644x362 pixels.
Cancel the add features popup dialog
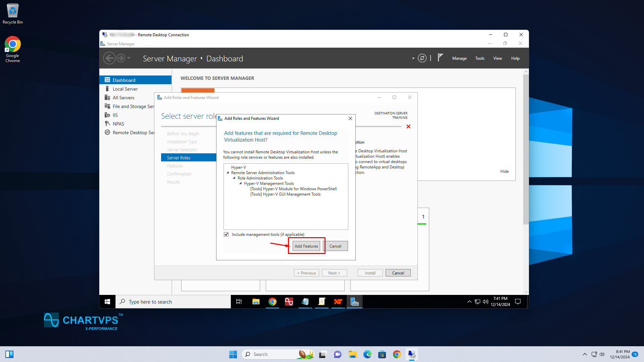coord(335,246)
